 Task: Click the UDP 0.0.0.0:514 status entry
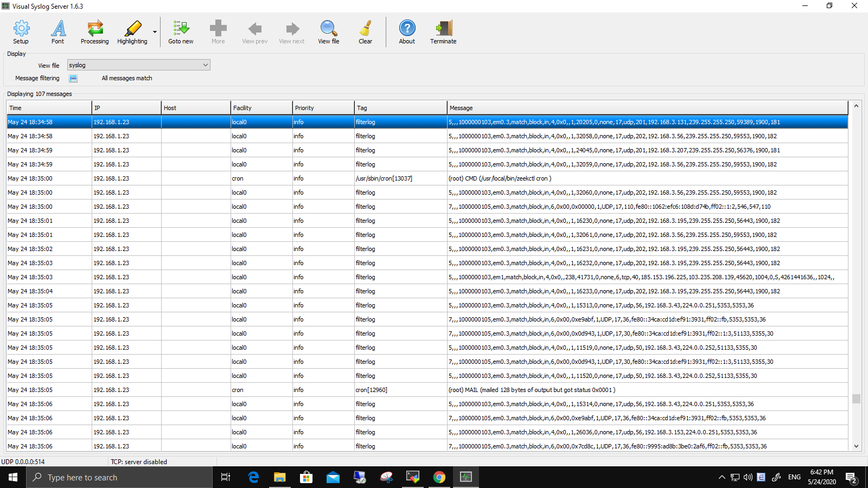(x=23, y=462)
